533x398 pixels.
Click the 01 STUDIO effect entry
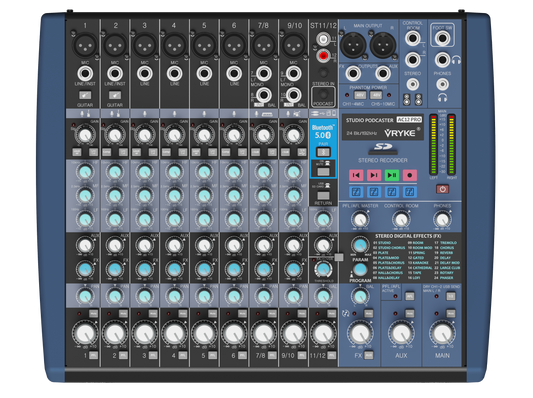(382, 243)
